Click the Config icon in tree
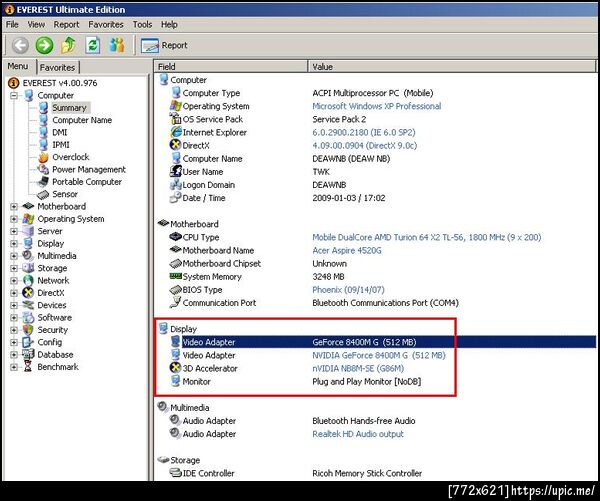 click(28, 342)
